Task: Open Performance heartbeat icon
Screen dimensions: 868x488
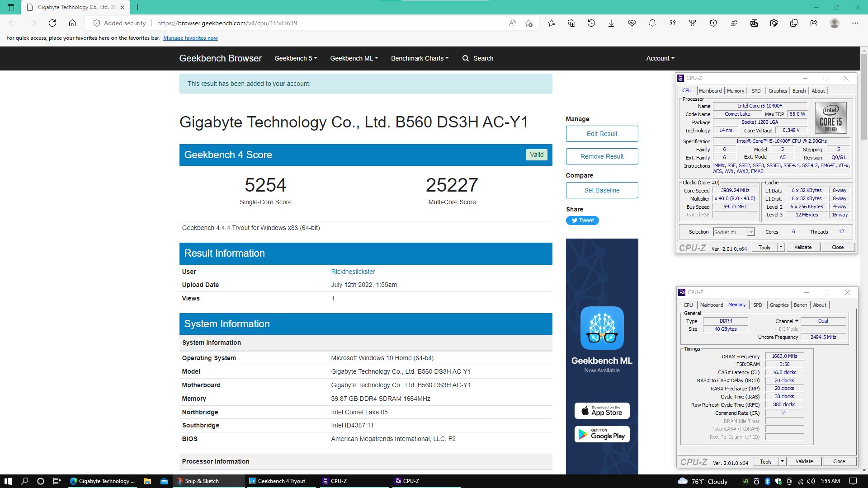Action: coord(632,23)
